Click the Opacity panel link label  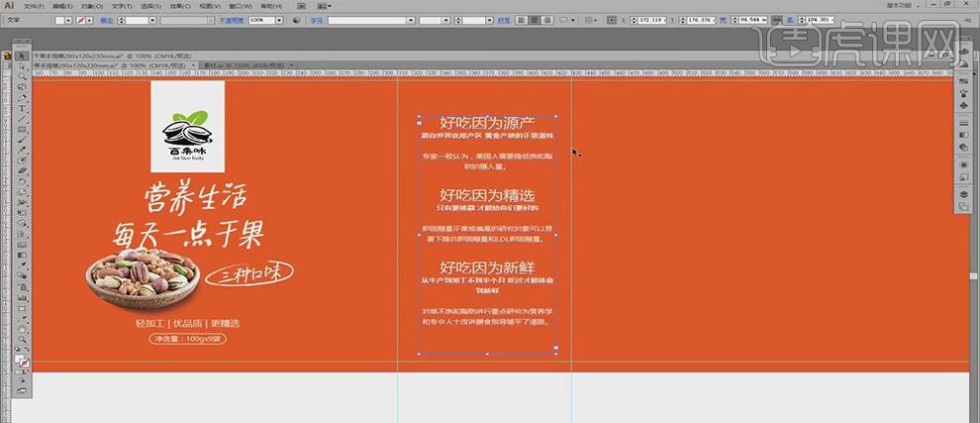[232, 20]
